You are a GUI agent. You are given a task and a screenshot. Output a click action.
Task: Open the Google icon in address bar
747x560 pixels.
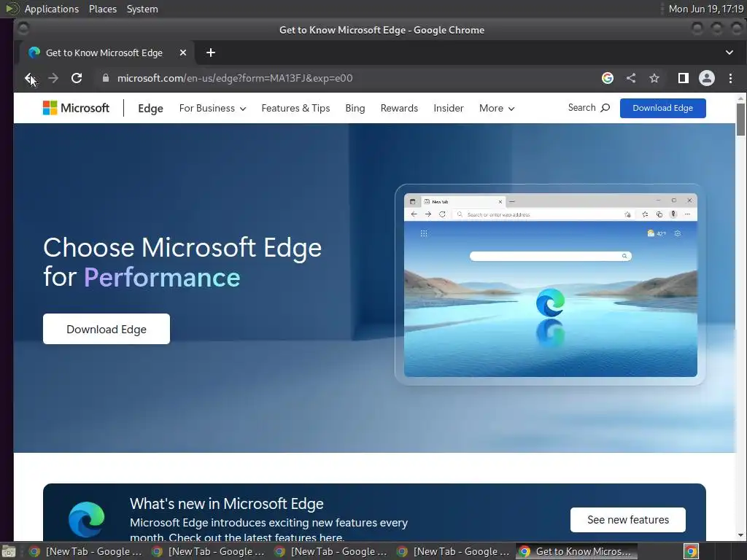pyautogui.click(x=608, y=78)
